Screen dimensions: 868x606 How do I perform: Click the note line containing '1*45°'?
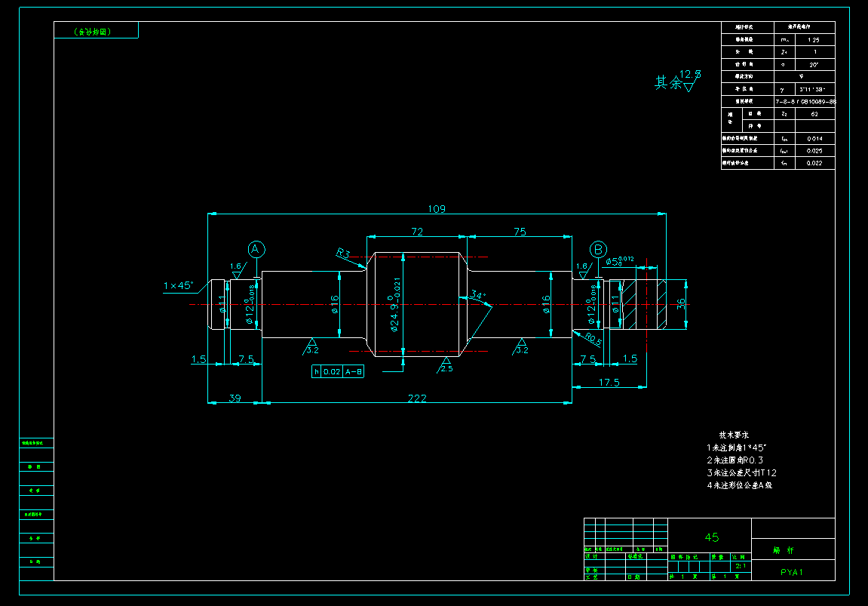[x=736, y=448]
